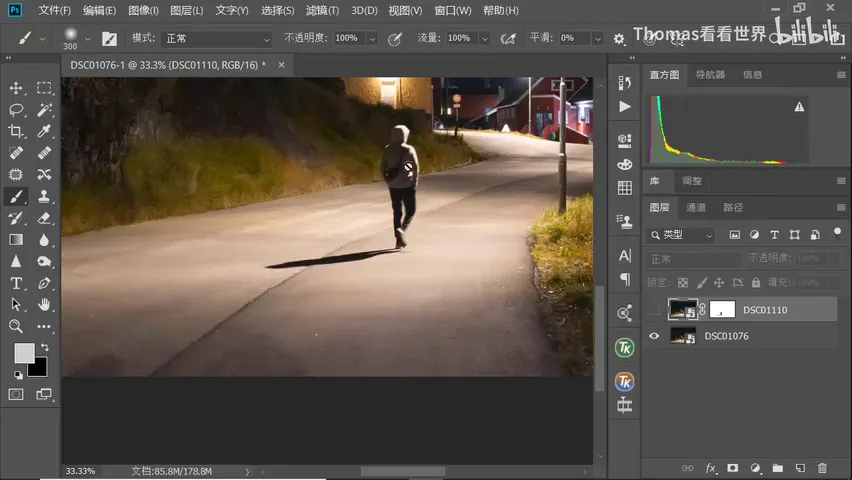Open the layer filter type dropdown

pos(680,235)
